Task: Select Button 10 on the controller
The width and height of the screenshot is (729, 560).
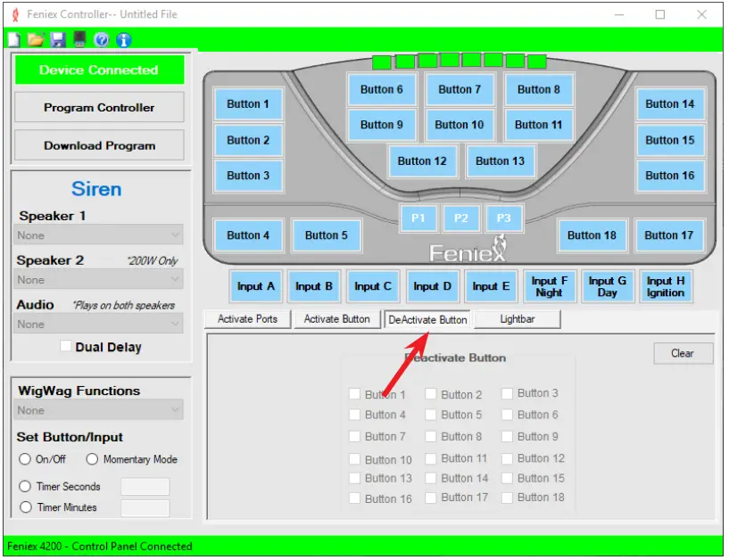Action: [x=460, y=125]
